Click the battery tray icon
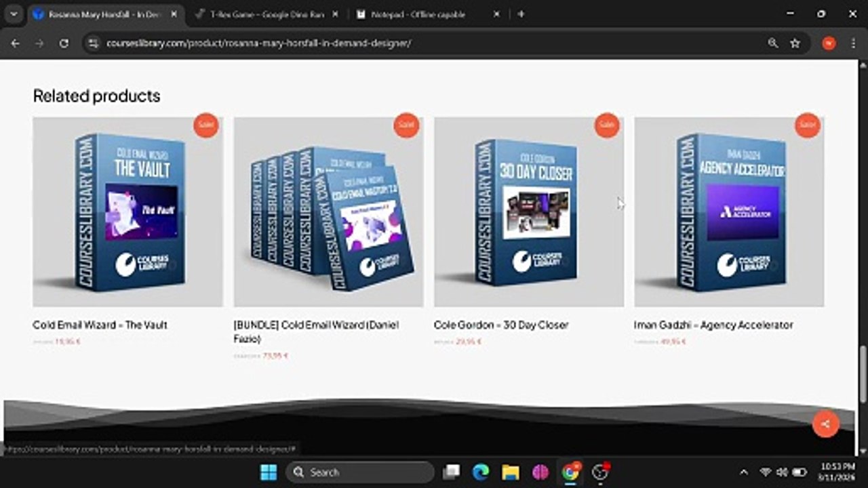Screen dimensions: 868x488 [x=800, y=472]
